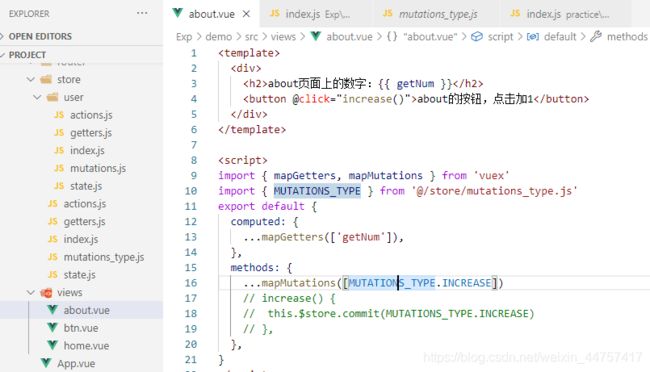Switch to the index.js practice tab

point(566,14)
